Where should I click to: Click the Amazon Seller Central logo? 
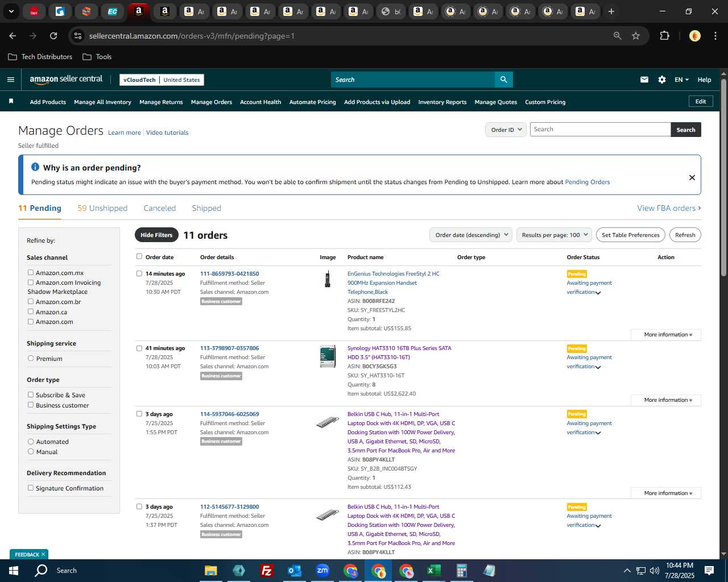point(66,80)
